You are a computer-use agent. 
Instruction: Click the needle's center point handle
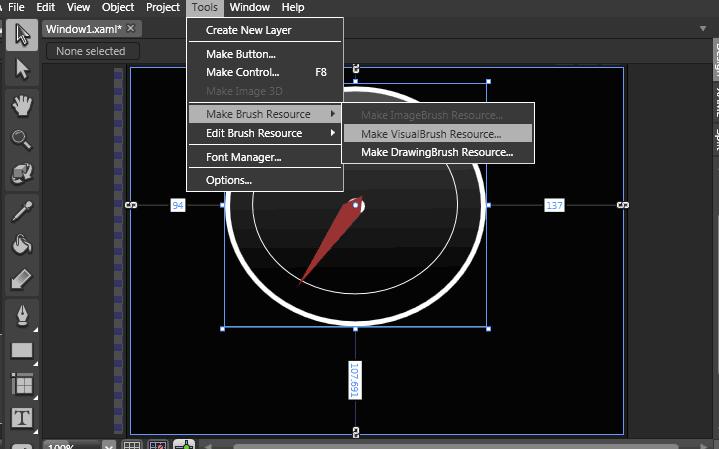[x=355, y=205]
